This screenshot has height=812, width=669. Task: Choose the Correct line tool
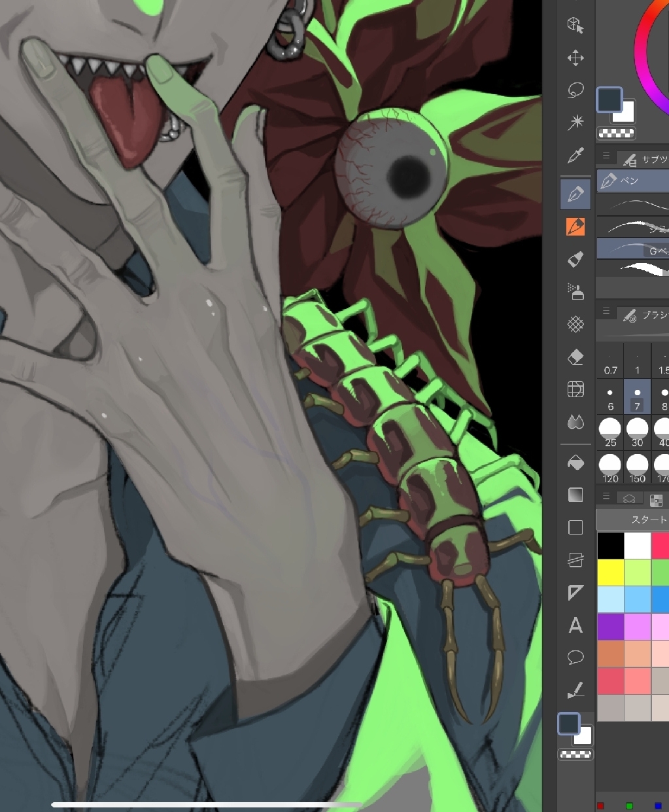click(x=575, y=690)
